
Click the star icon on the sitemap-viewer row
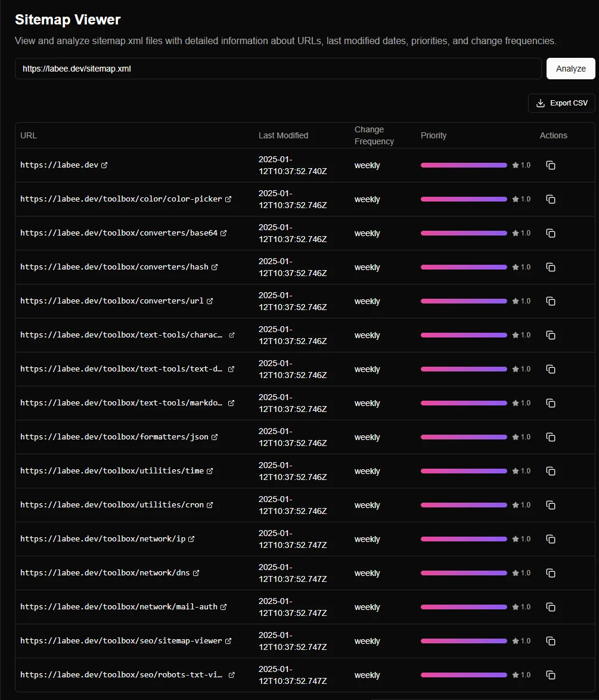[514, 640]
